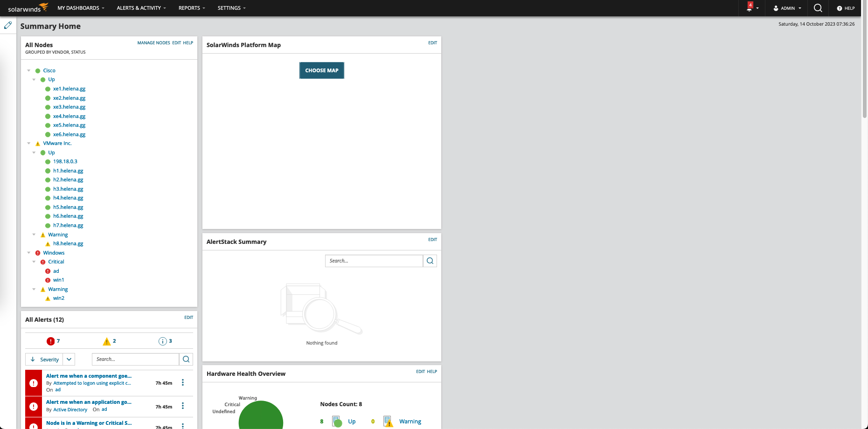Image resolution: width=868 pixels, height=429 pixels.
Task: Click the Help question mark icon
Action: tap(839, 8)
